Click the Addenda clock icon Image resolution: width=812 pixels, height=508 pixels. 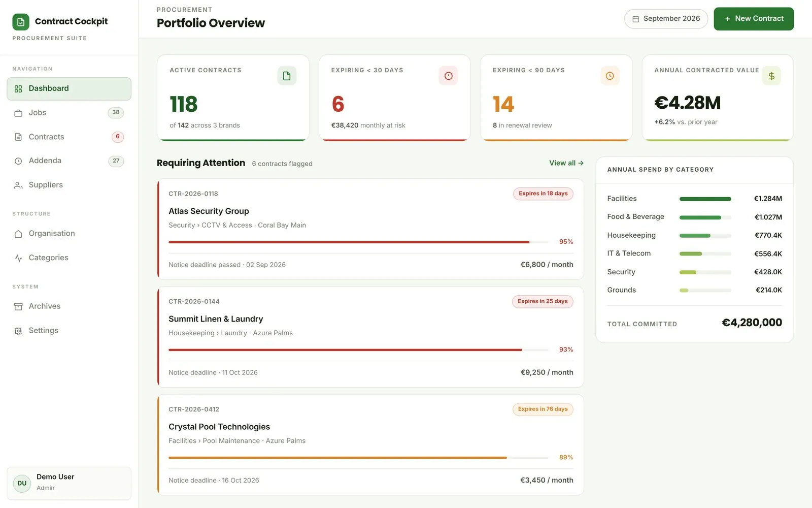pos(18,161)
